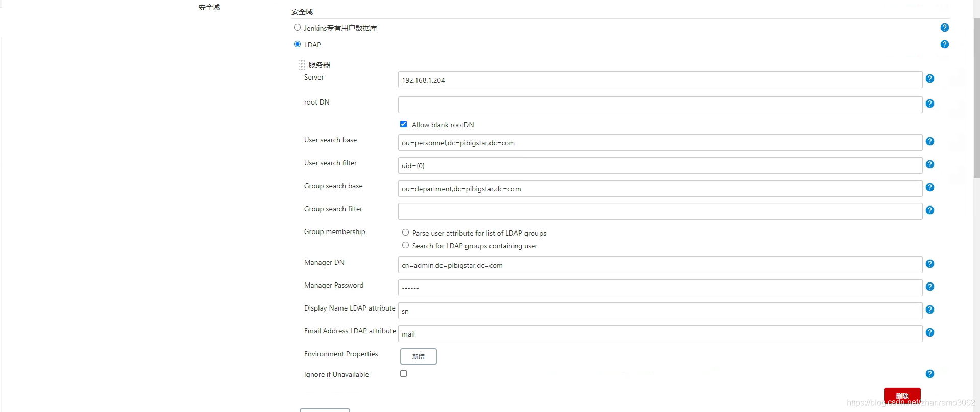Show help for Manager DN field
The width and height of the screenshot is (980, 412).
(929, 264)
